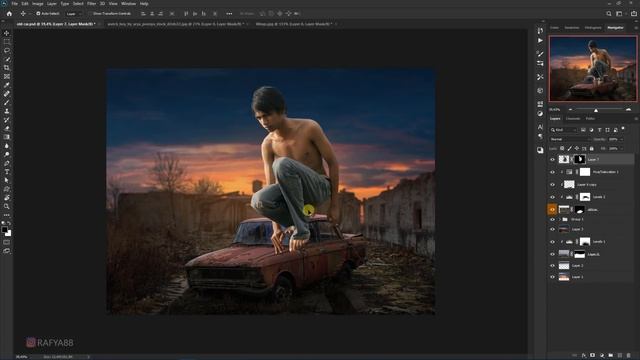Click zoom-in large mountain icon in Navigator

[x=628, y=110]
